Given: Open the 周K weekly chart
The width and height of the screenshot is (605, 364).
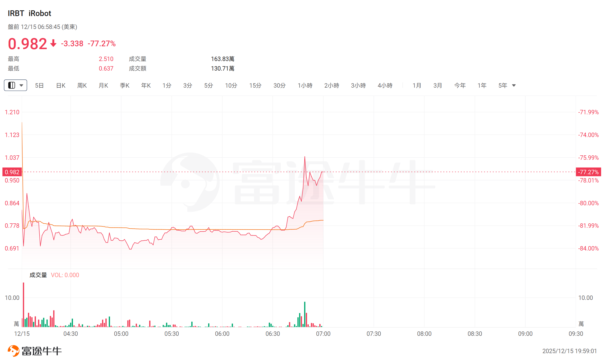Looking at the screenshot, I should tap(82, 85).
